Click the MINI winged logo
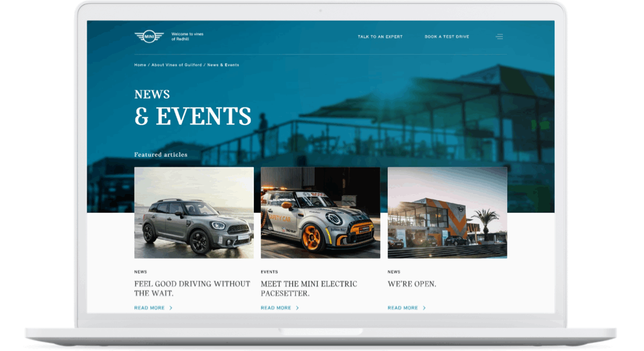Screen dimensions: 644x351 (x=149, y=36)
